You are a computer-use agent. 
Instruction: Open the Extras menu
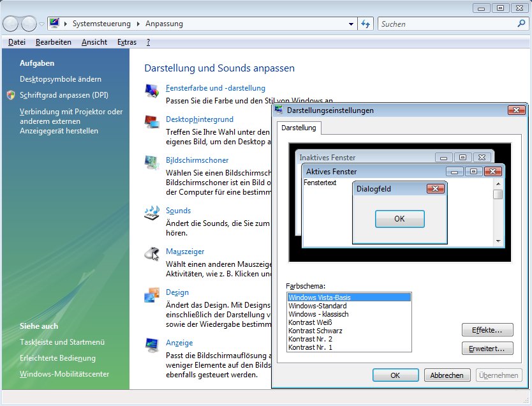pyautogui.click(x=127, y=42)
